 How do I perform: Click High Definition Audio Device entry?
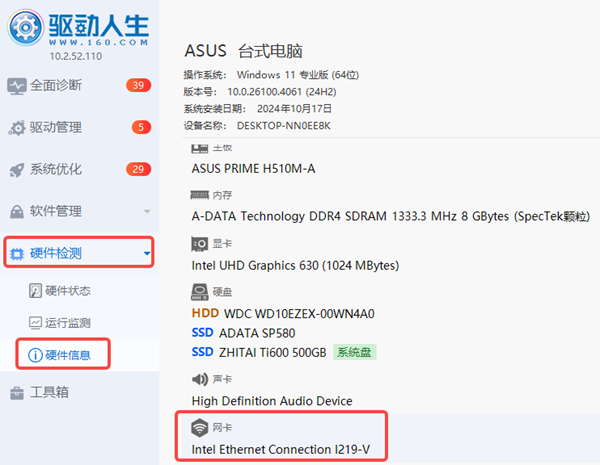[x=272, y=401]
